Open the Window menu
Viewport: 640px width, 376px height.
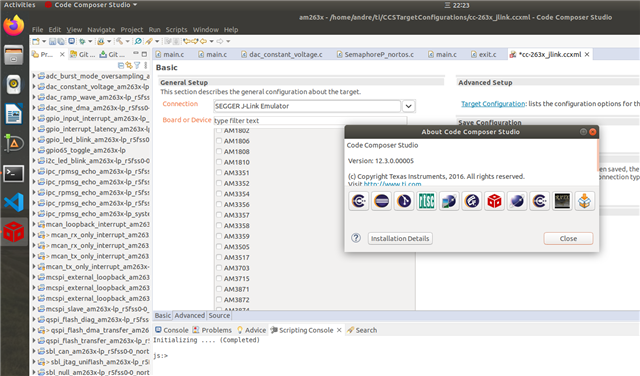206,30
